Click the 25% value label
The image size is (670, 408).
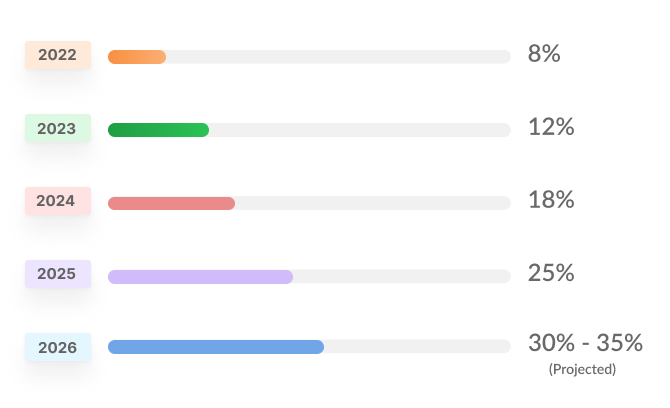pyautogui.click(x=551, y=273)
